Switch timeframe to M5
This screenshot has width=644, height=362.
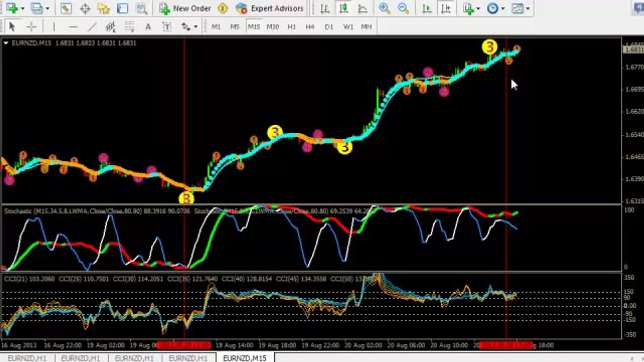234,27
